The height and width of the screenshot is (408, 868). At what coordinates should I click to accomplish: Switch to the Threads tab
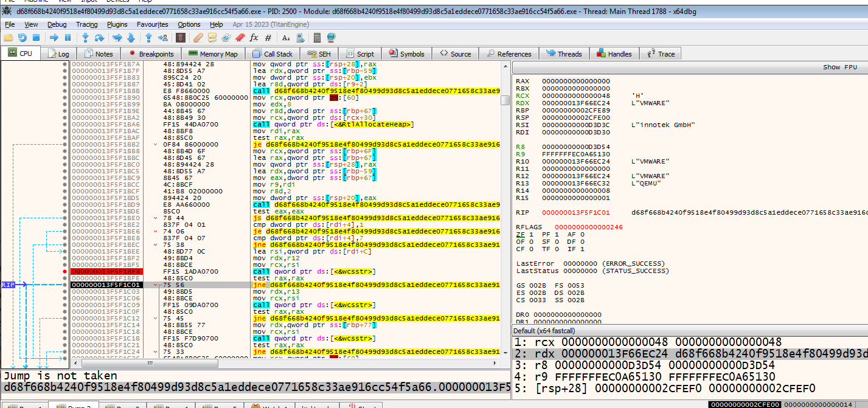coord(563,54)
